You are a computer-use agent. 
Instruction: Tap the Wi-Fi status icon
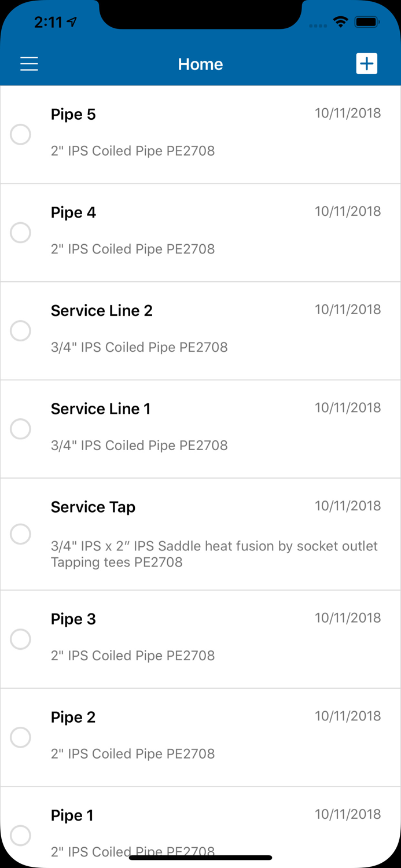pos(341,23)
